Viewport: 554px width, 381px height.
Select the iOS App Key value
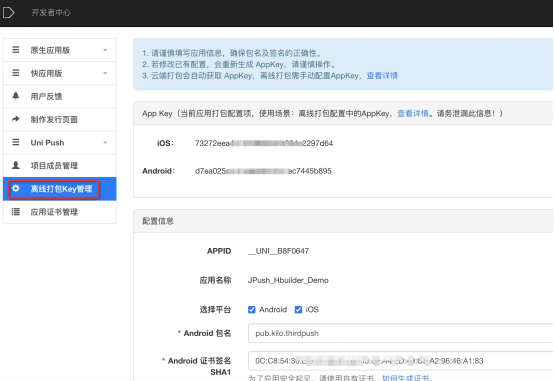(264, 143)
